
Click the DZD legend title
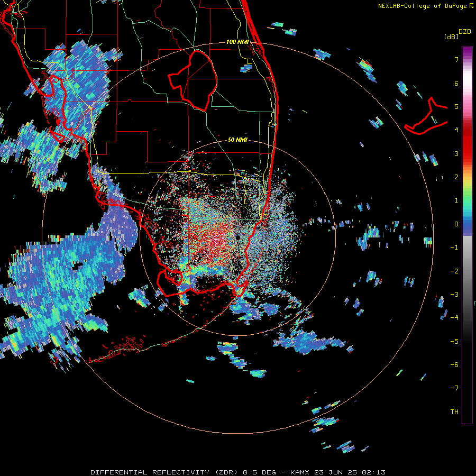(x=465, y=32)
